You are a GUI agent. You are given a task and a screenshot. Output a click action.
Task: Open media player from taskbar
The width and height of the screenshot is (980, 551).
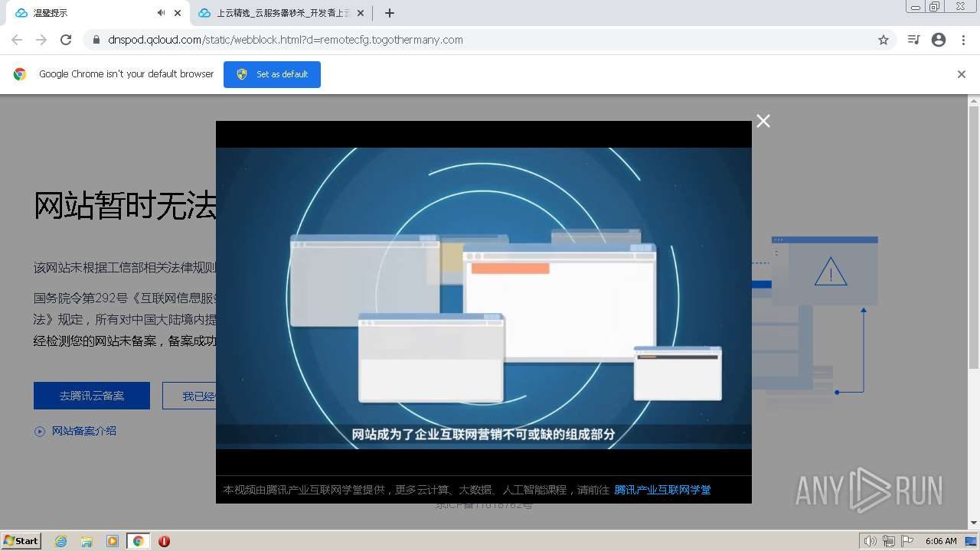(x=113, y=541)
